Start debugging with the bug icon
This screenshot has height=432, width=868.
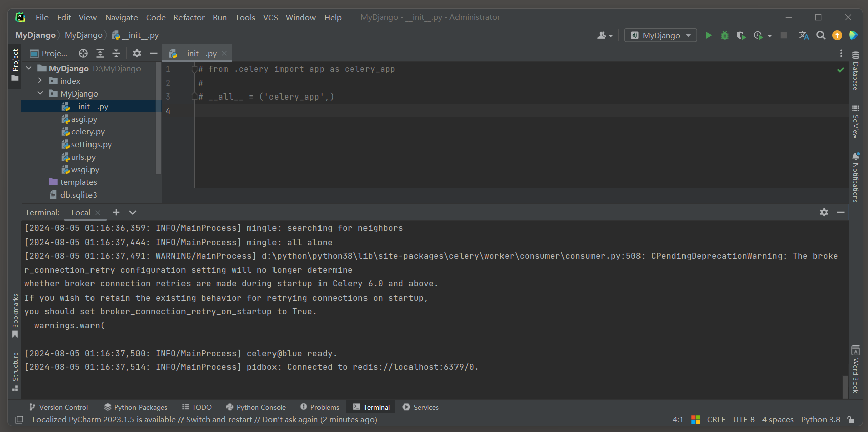pos(725,35)
